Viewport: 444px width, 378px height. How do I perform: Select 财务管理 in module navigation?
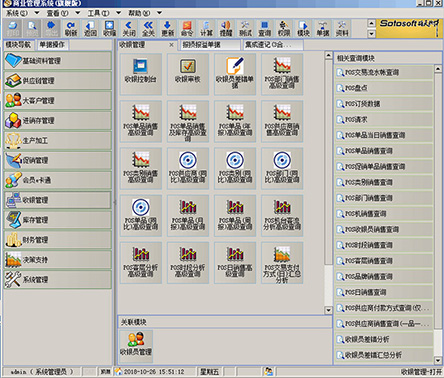[x=58, y=240]
